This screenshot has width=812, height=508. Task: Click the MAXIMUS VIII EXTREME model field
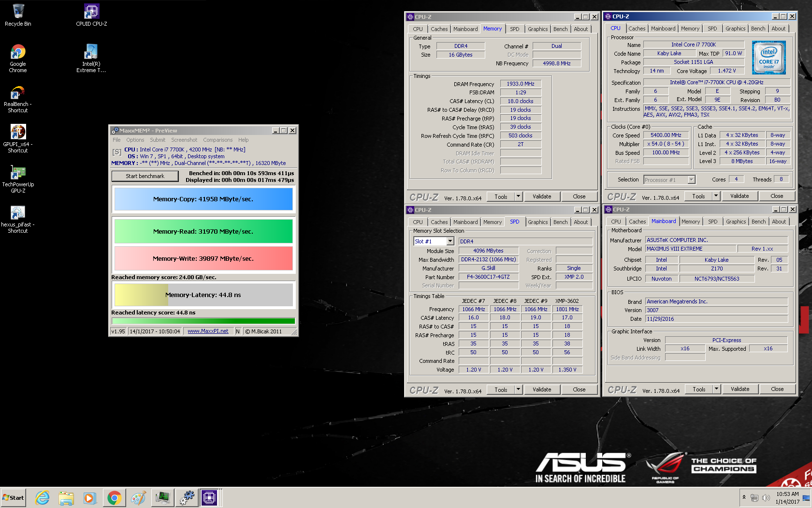point(691,249)
